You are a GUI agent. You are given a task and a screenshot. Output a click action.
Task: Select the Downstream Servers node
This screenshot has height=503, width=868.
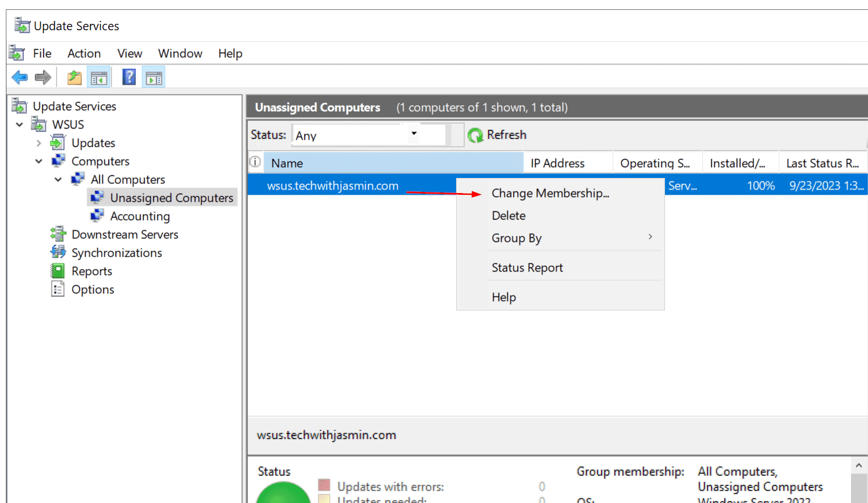tap(125, 234)
